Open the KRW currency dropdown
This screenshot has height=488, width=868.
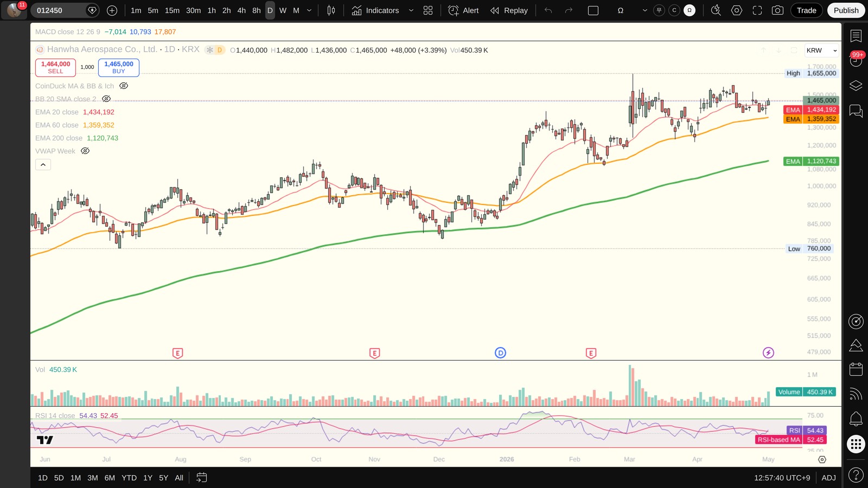click(x=821, y=50)
